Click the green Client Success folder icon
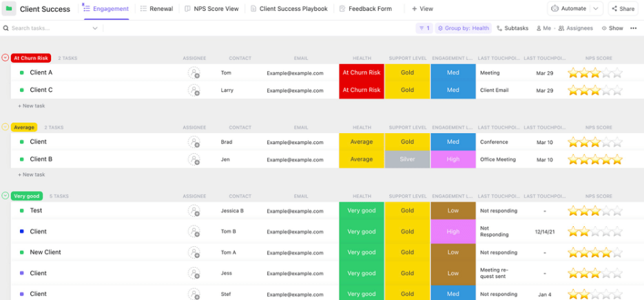644x300 pixels. coord(9,9)
